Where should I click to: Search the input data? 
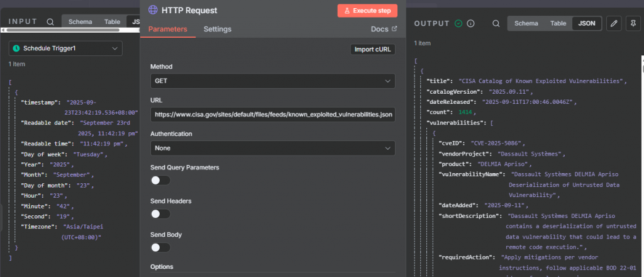tap(50, 21)
